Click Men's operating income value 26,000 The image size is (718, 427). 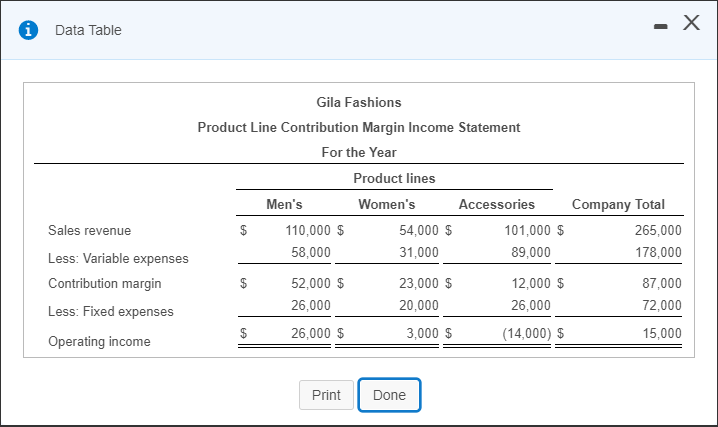click(x=311, y=333)
